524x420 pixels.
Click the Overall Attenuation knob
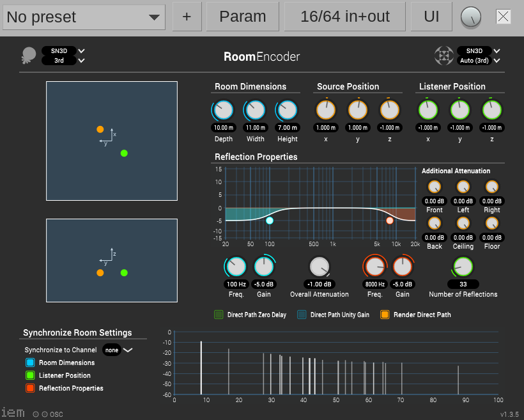point(319,267)
